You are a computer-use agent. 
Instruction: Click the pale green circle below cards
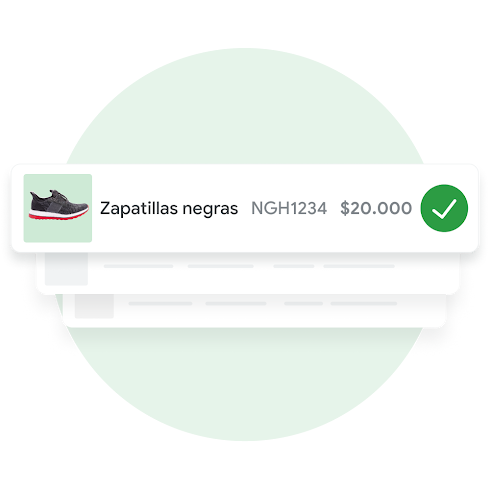(245, 383)
